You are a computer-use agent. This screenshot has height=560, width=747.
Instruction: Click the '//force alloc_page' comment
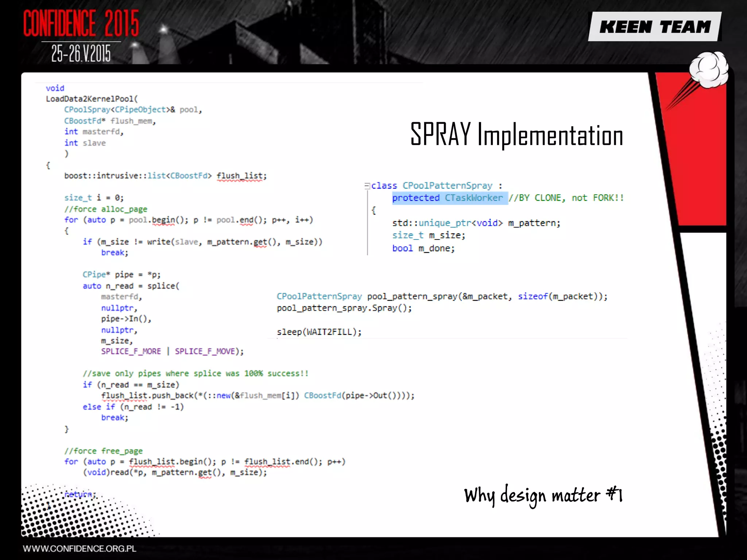(x=106, y=209)
